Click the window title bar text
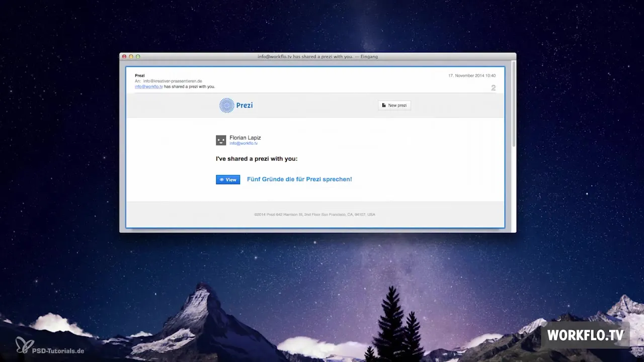 point(317,57)
